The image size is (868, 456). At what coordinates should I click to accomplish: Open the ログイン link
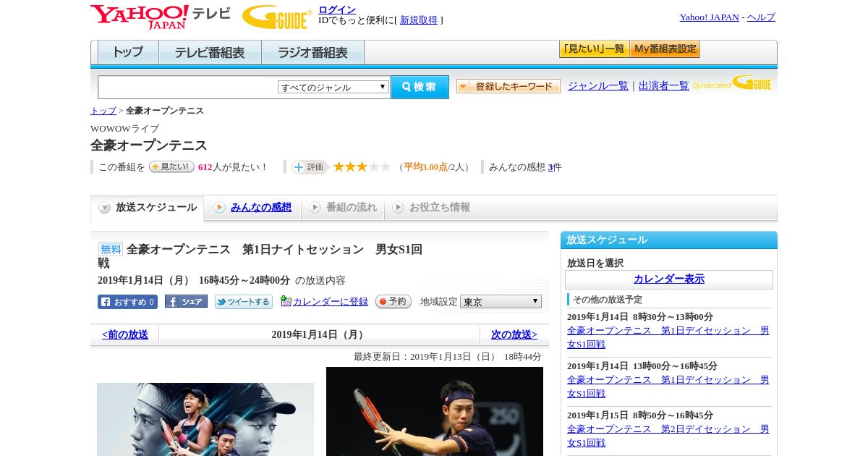click(337, 9)
